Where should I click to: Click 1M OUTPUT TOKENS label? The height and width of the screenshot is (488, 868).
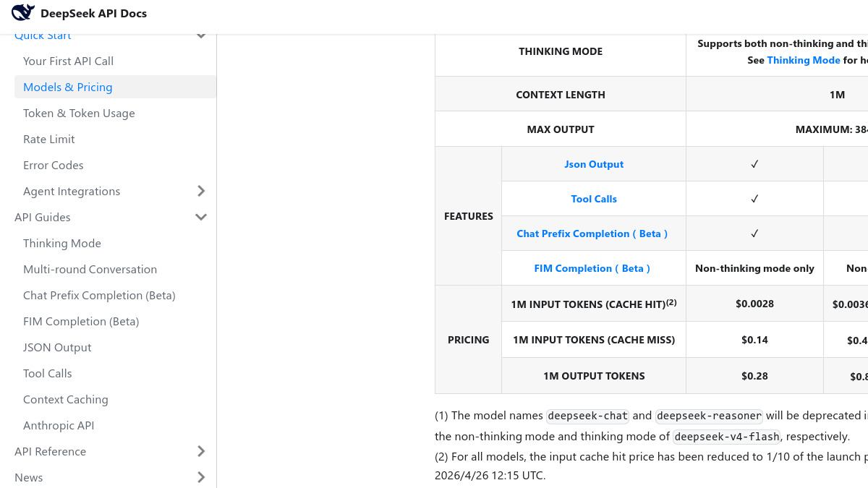coord(594,376)
